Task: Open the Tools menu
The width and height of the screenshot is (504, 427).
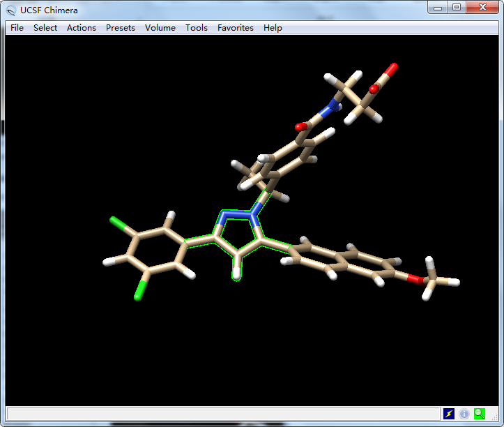Action: 197,28
